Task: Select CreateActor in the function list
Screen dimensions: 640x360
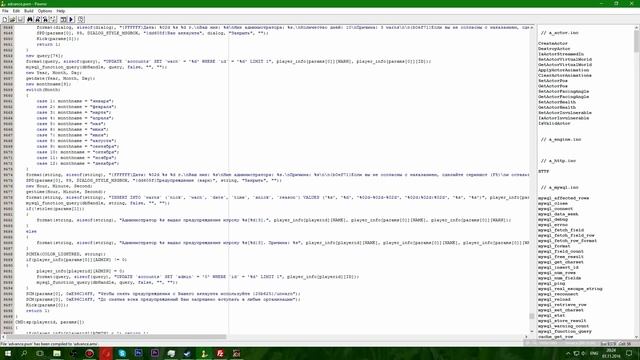Action: click(x=553, y=43)
